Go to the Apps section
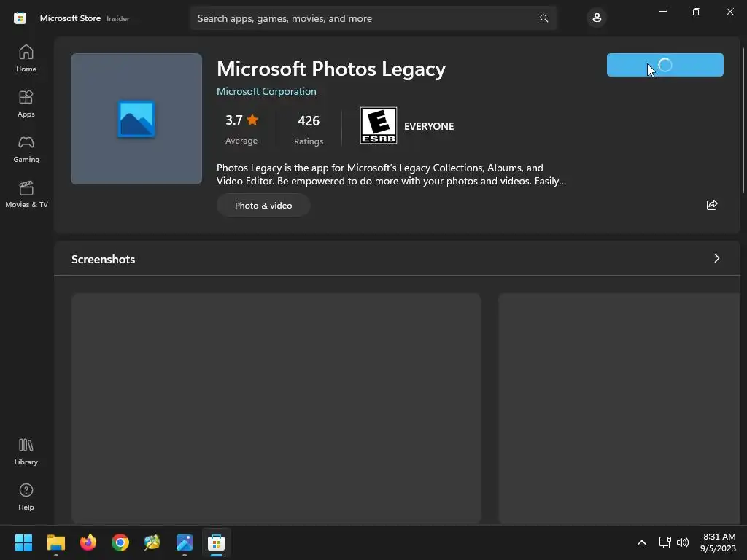 [x=26, y=104]
